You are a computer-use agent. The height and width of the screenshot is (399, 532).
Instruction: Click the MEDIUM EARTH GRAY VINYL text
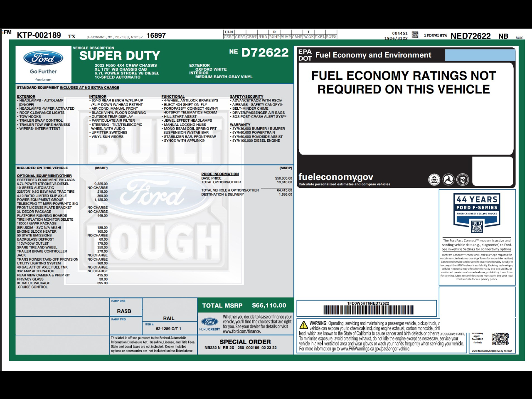(224, 77)
